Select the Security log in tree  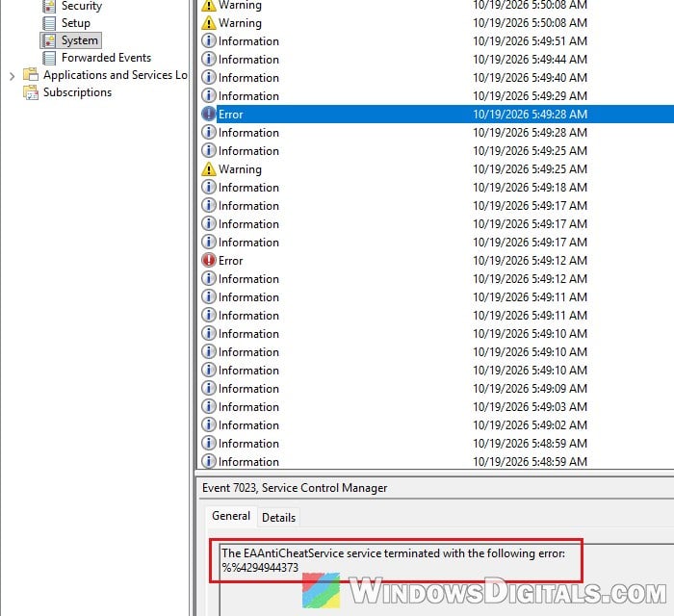tap(81, 6)
